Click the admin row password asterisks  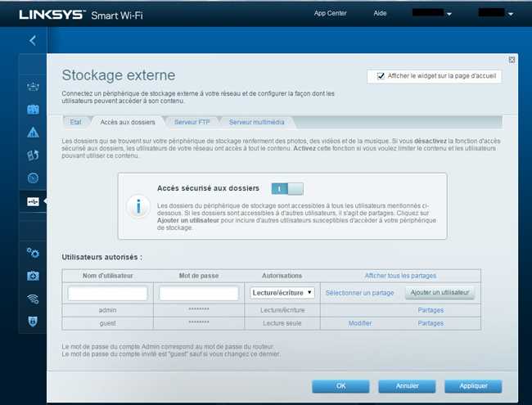199,309
